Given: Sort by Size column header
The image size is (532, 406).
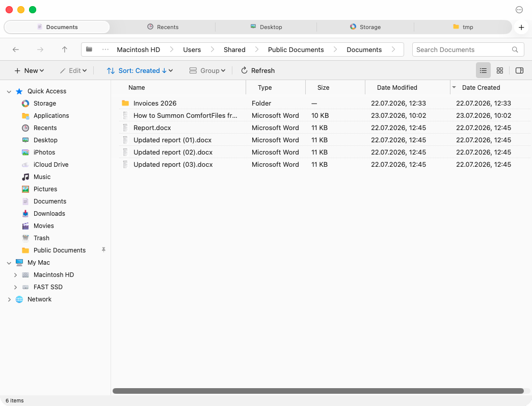Looking at the screenshot, I should click(324, 88).
